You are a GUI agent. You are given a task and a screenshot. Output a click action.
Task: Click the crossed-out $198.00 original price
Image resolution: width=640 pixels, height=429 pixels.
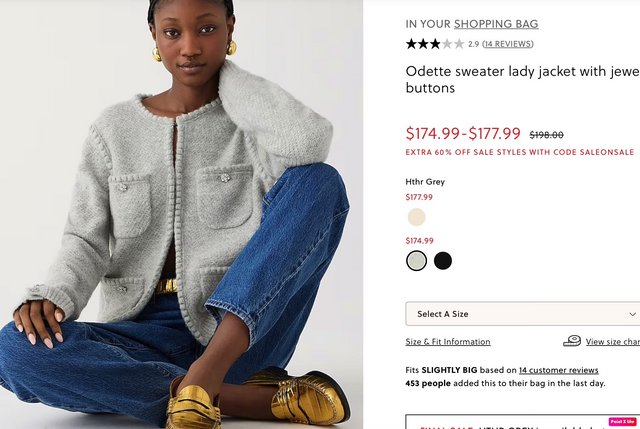(546, 135)
